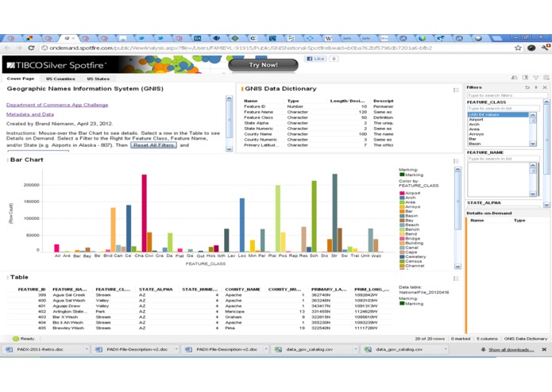Click the reset filters undo arrow in Filters panel

pos(527,87)
